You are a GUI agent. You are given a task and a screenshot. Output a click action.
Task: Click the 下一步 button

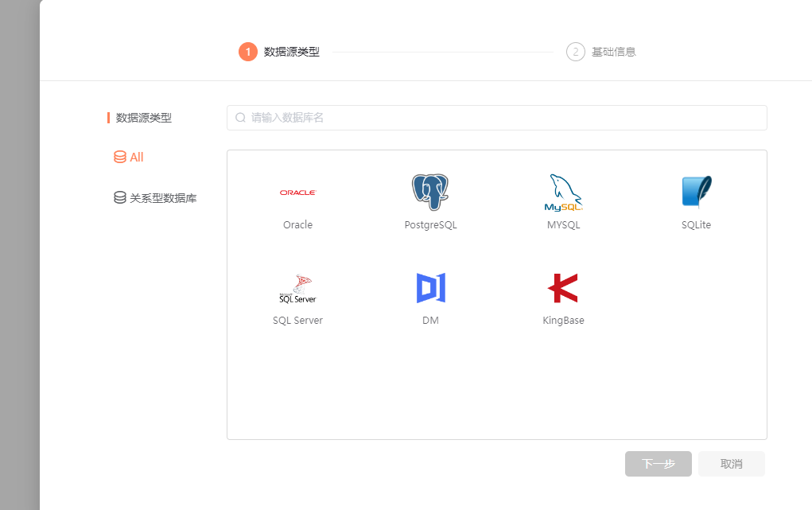pos(659,464)
